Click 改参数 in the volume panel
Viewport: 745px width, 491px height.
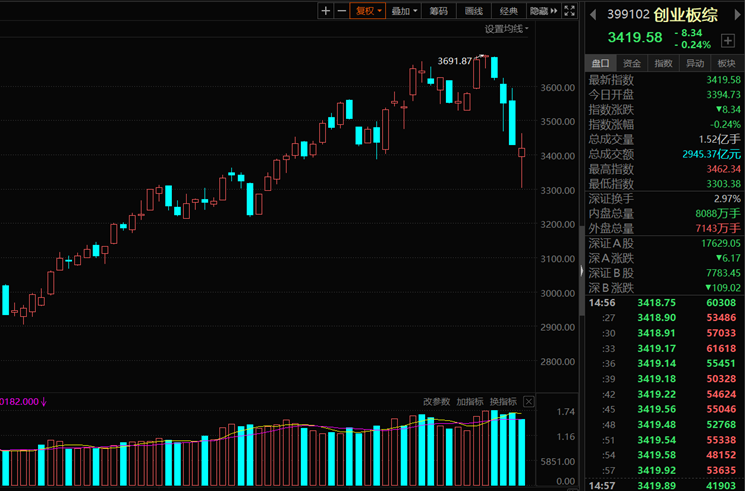tap(436, 402)
